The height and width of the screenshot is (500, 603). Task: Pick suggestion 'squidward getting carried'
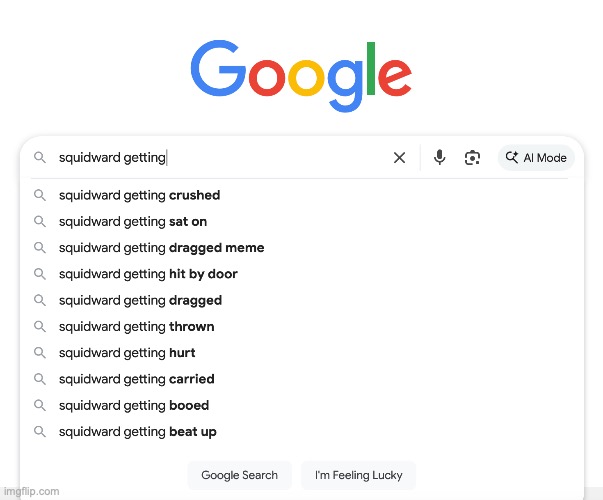tap(302, 379)
